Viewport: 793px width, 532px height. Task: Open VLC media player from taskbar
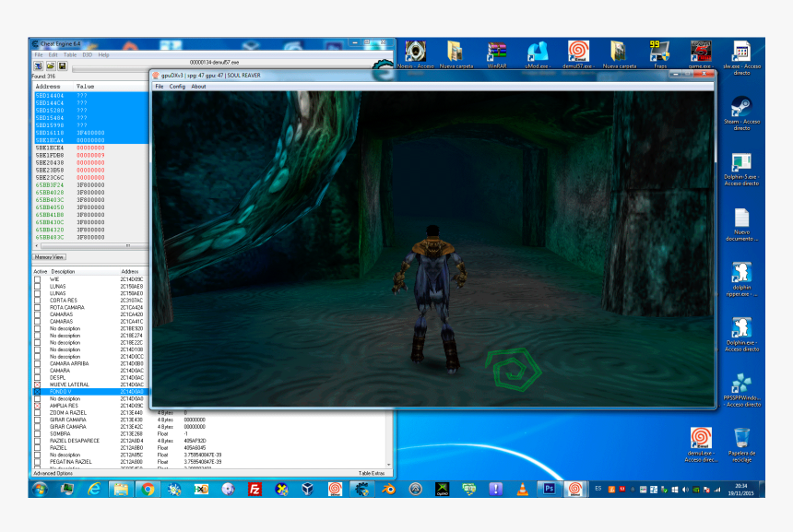[523, 489]
